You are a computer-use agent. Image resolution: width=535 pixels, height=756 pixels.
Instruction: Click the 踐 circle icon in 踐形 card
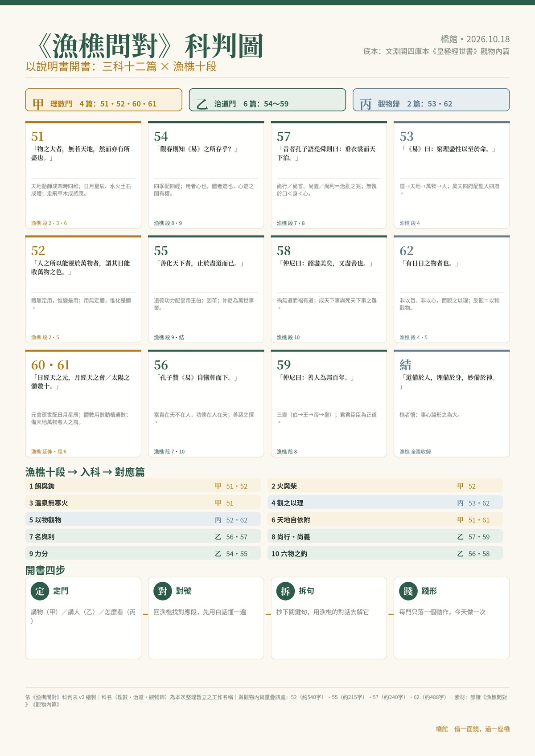(x=408, y=591)
